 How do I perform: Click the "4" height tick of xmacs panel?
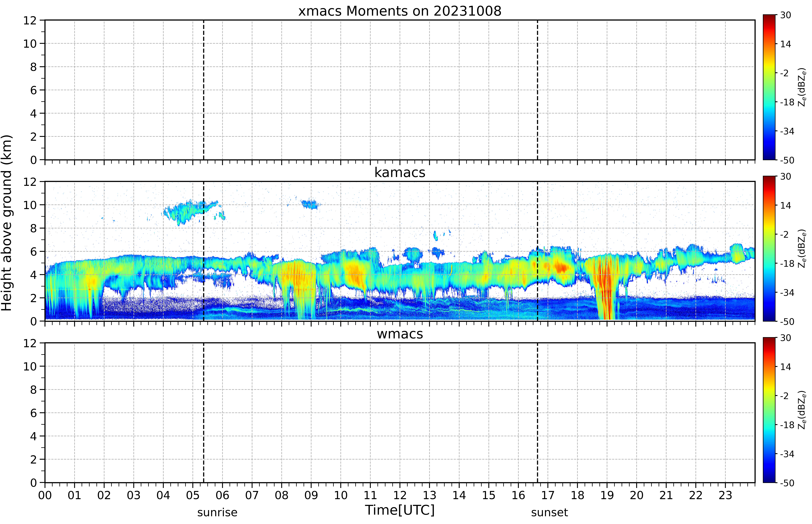[x=33, y=113]
